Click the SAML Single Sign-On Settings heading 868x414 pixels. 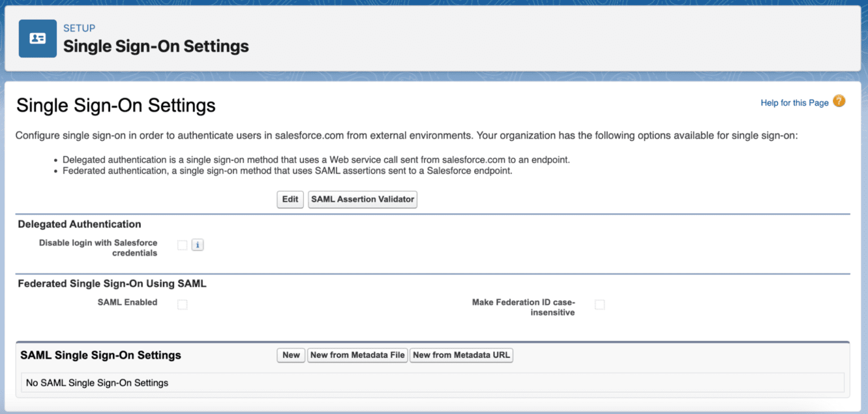(101, 355)
